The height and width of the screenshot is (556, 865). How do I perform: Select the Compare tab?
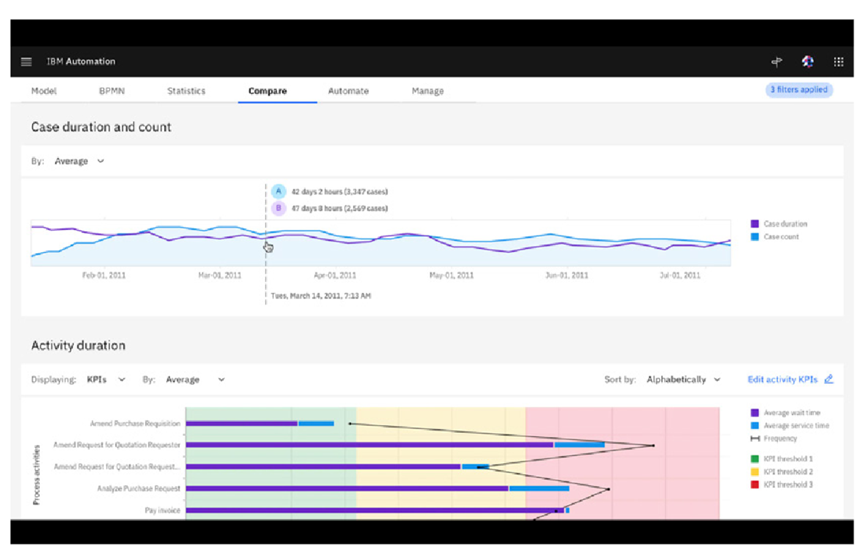pos(268,91)
